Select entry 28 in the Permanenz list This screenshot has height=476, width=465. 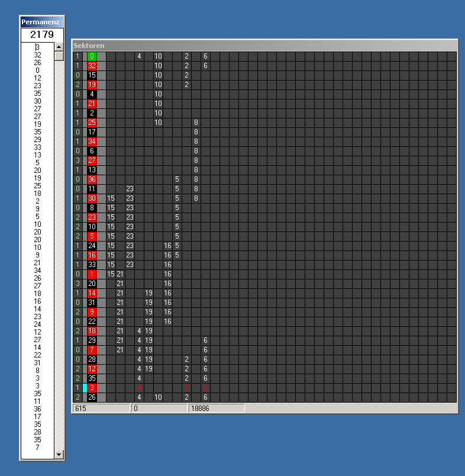coord(37,432)
